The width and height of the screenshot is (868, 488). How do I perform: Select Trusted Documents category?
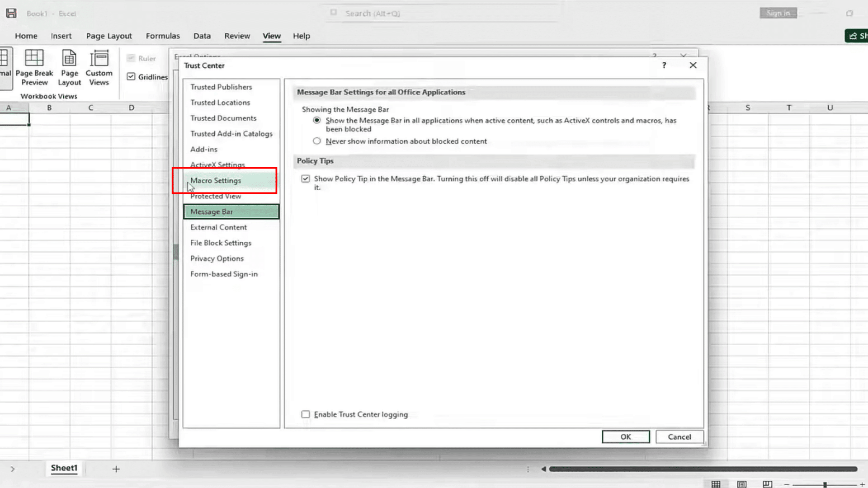click(x=231, y=118)
